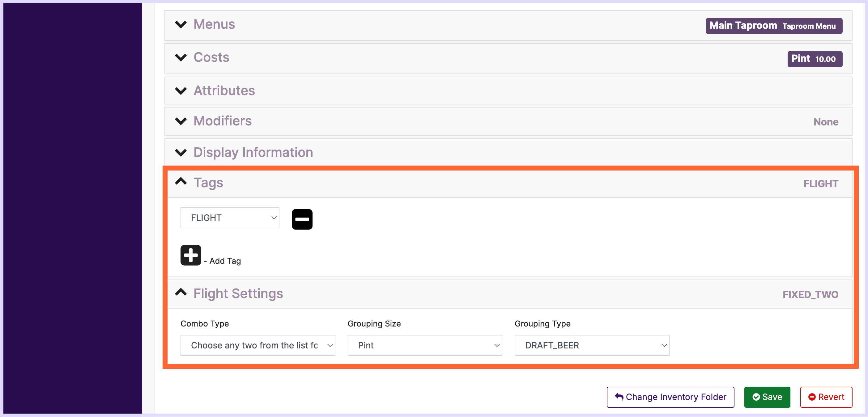Click the Grouping Size field label
The image size is (868, 417).
(374, 324)
